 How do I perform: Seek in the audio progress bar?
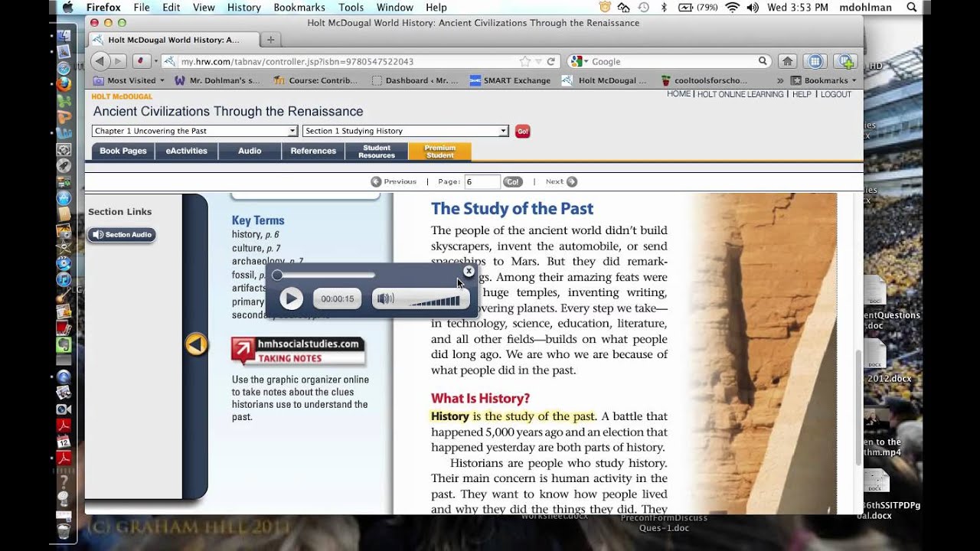(325, 275)
